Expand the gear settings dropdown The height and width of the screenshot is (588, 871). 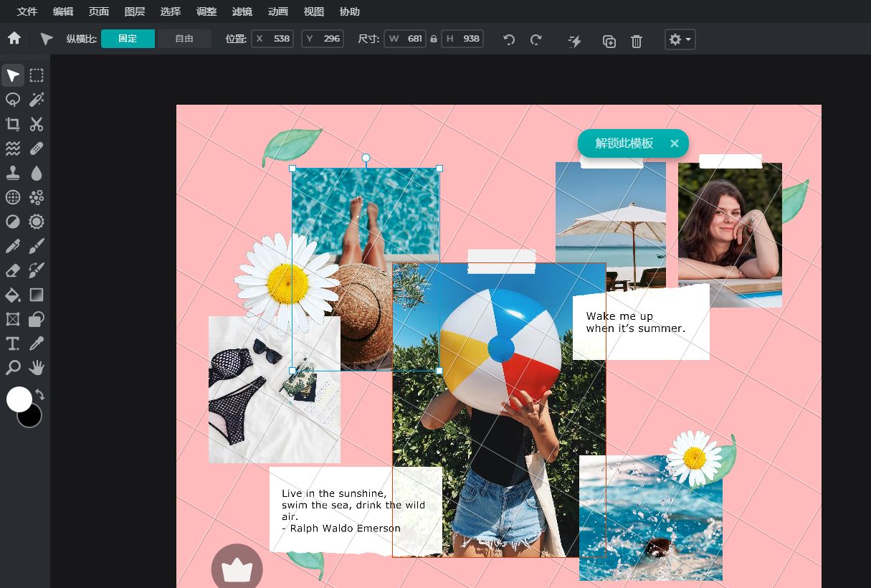coord(680,39)
